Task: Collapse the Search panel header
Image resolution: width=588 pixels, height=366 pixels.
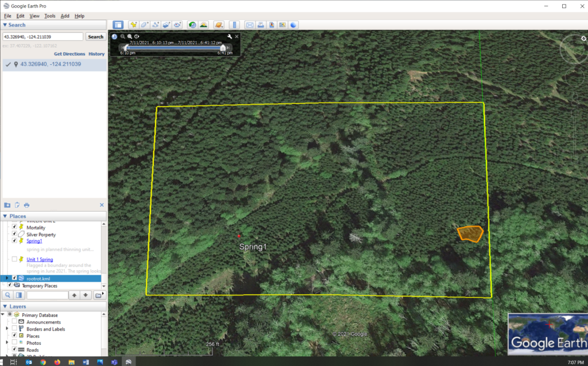Action: (x=53, y=25)
